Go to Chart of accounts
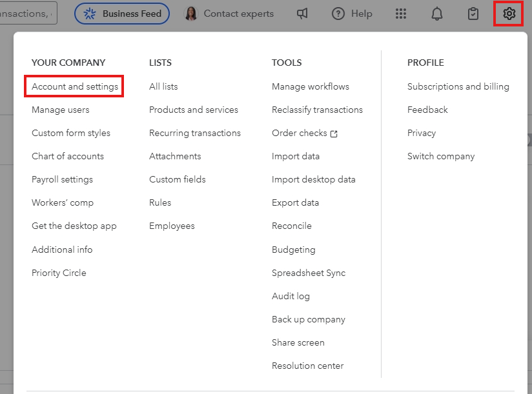Viewport: 532px width, 394px height. [x=68, y=156]
